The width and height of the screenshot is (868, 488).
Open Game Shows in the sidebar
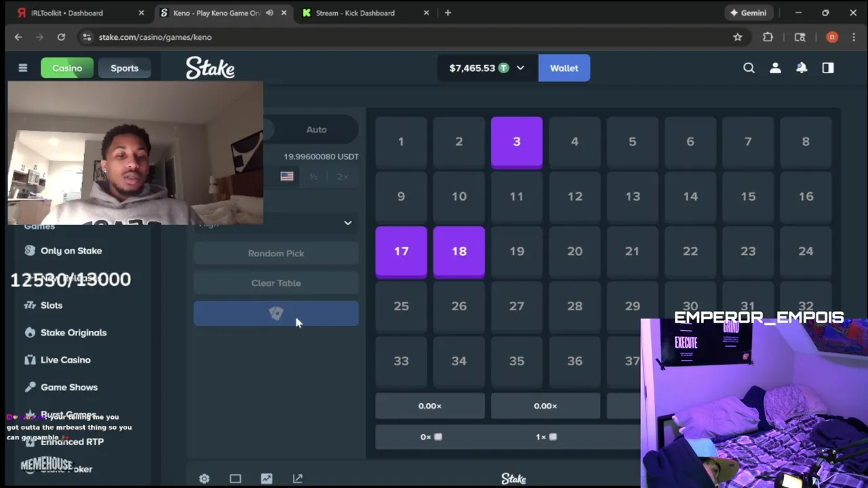[x=69, y=387]
